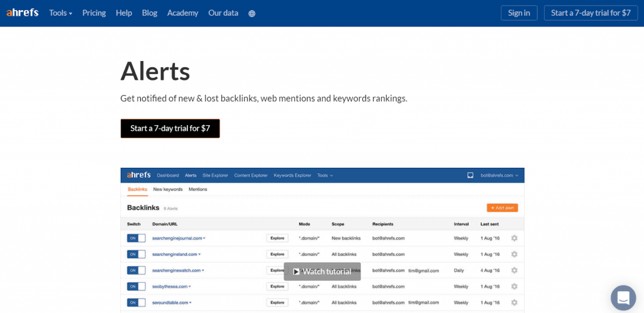Expand seobythesea.com domain dropdown arrow

click(x=190, y=287)
